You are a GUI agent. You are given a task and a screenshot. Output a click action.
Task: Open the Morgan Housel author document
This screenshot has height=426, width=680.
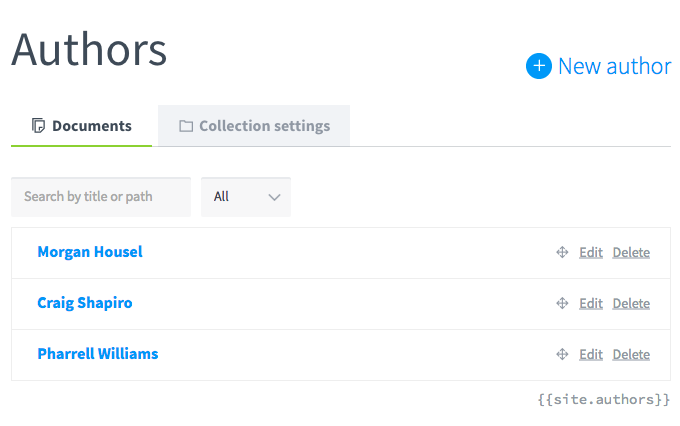(x=90, y=252)
